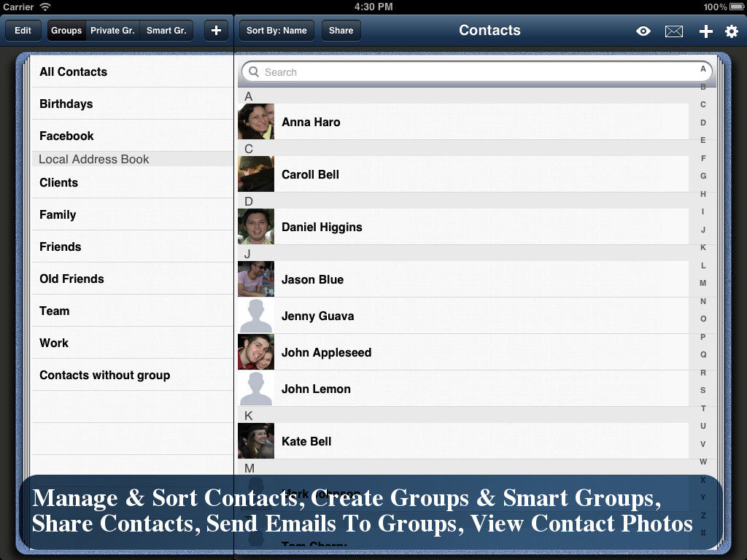Click Jenny Guava's placeholder avatar
747x560 pixels.
coord(256,315)
